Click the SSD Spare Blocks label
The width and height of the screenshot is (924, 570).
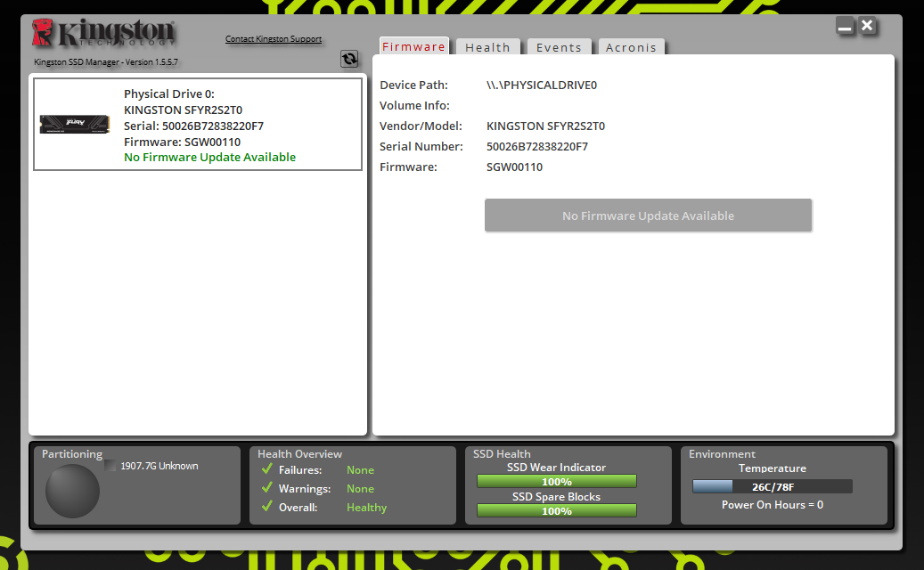click(556, 497)
